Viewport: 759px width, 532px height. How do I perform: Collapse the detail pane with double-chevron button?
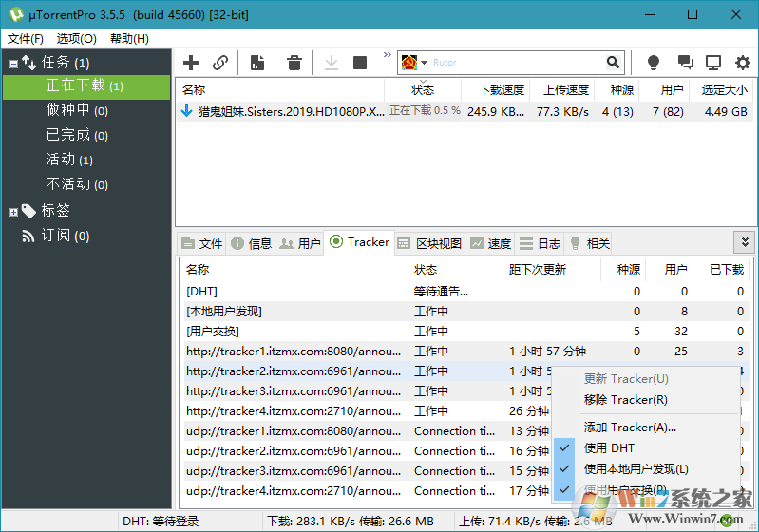click(745, 242)
